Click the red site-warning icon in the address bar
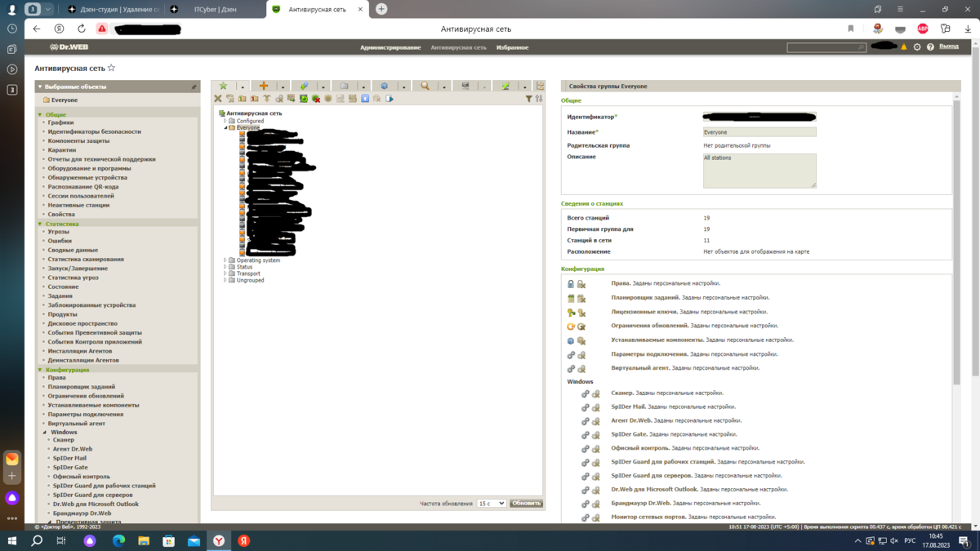This screenshot has height=551, width=980. click(x=102, y=29)
